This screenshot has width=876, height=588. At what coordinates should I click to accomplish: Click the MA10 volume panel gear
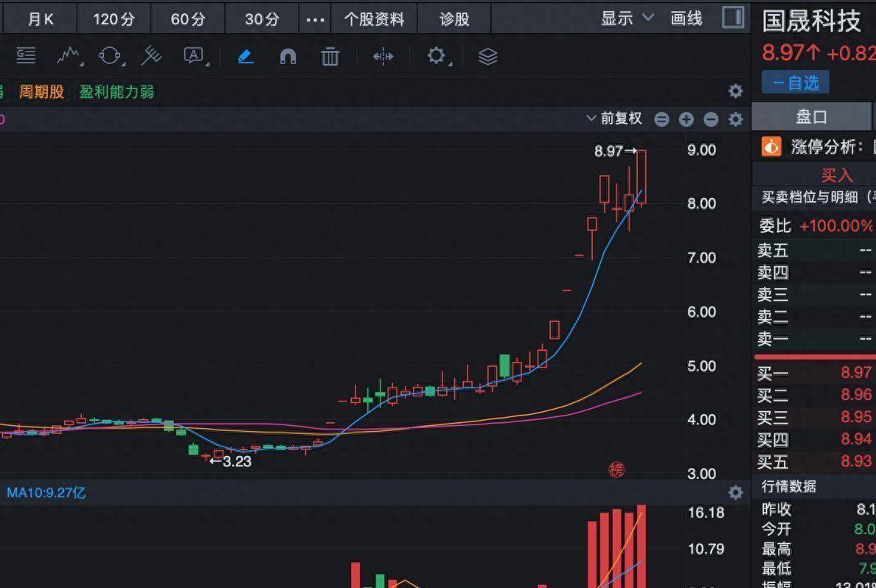[x=735, y=491]
